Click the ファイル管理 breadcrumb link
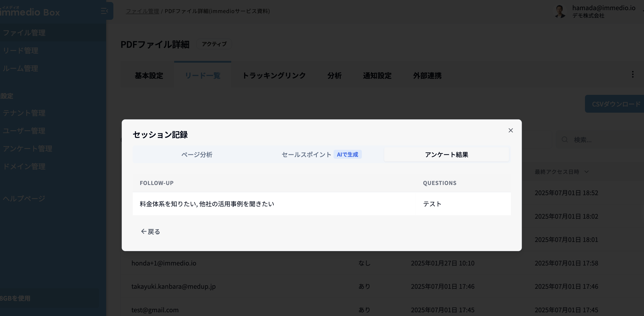 point(142,11)
